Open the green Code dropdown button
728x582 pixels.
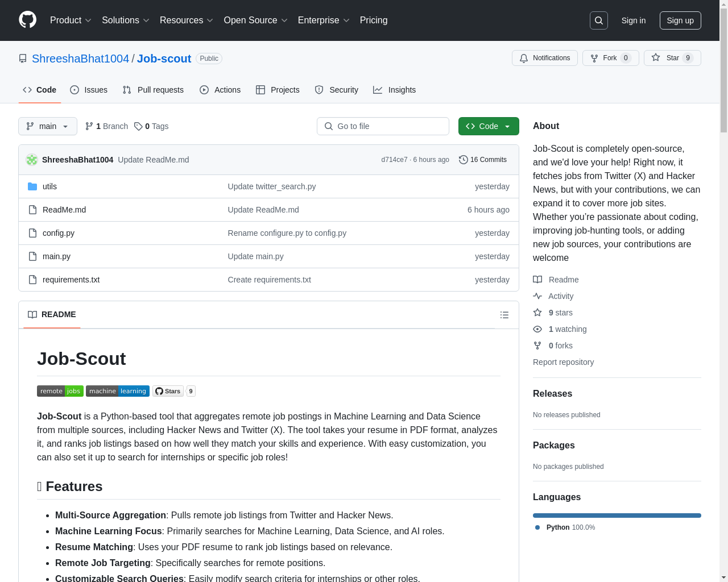[489, 126]
